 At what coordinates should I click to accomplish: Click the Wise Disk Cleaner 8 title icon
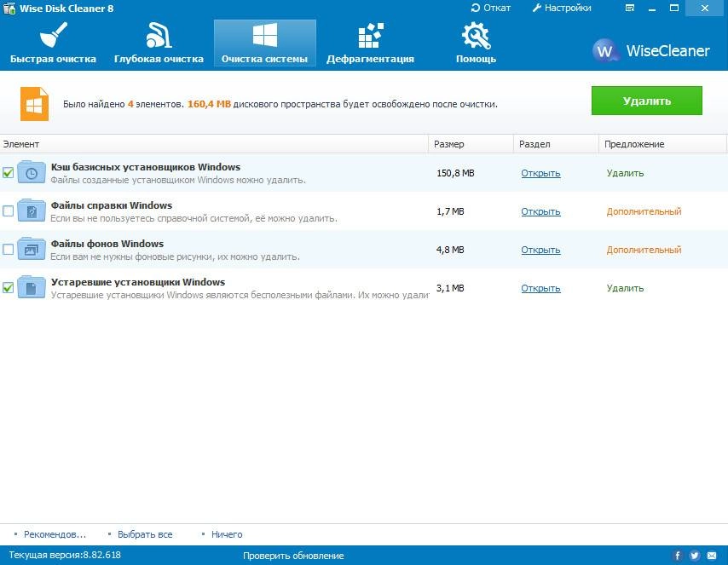9,8
